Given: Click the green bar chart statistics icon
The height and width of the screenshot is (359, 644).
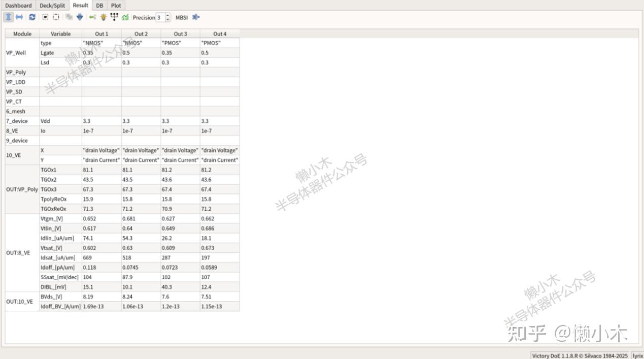Looking at the screenshot, I should tap(125, 17).
